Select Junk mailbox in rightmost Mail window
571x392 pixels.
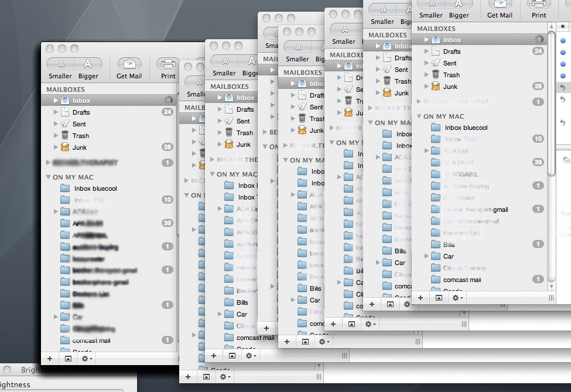coord(450,87)
